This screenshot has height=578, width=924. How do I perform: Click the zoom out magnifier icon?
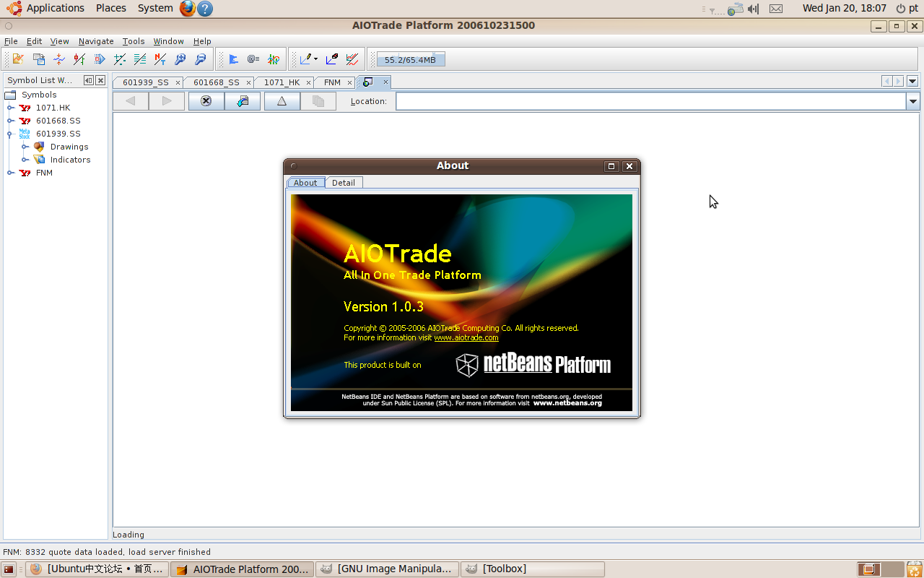201,59
